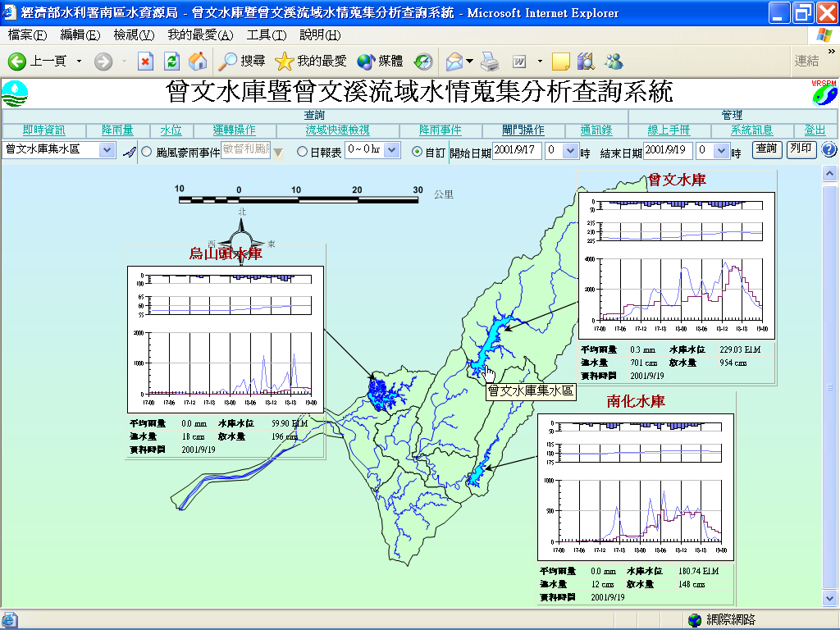Click the blue help question mark icon
The width and height of the screenshot is (840, 630).
pos(829,149)
